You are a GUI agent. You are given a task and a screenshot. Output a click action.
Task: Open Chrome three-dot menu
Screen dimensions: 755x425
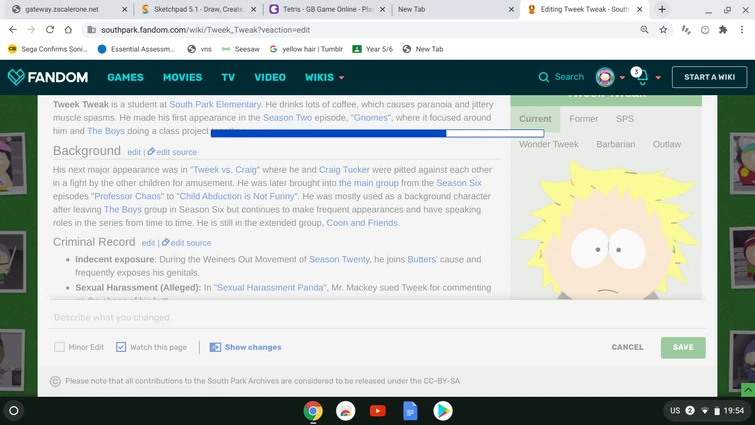tap(742, 30)
